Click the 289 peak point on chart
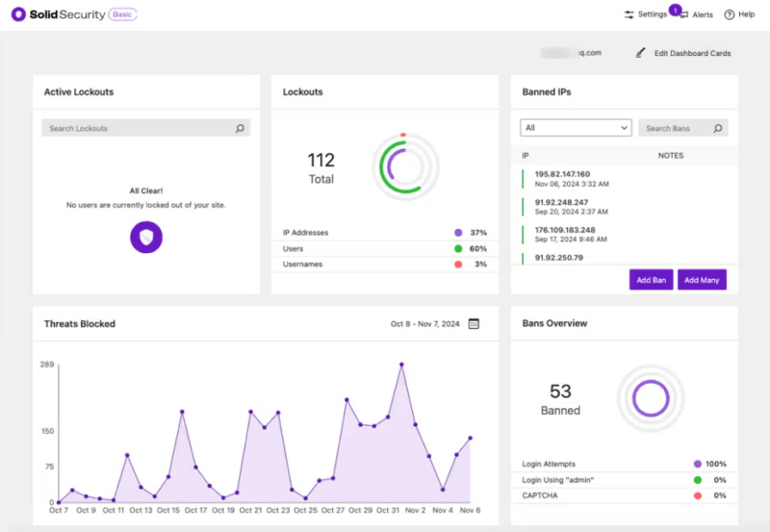The image size is (770, 532). pos(401,365)
